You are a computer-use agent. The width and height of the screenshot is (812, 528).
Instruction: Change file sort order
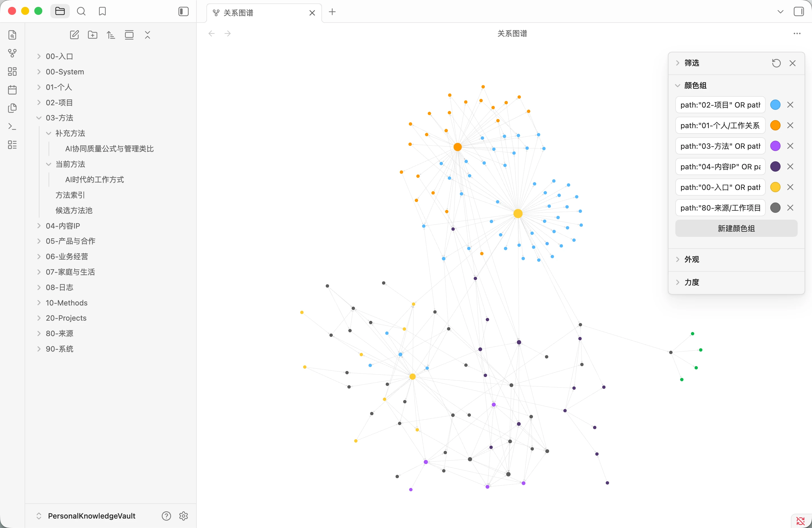111,35
